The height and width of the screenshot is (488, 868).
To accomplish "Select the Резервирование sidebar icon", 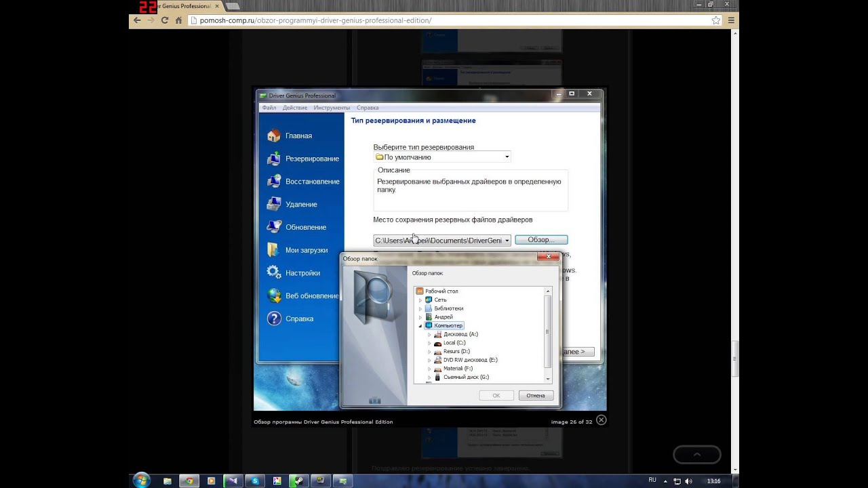I will [274, 159].
